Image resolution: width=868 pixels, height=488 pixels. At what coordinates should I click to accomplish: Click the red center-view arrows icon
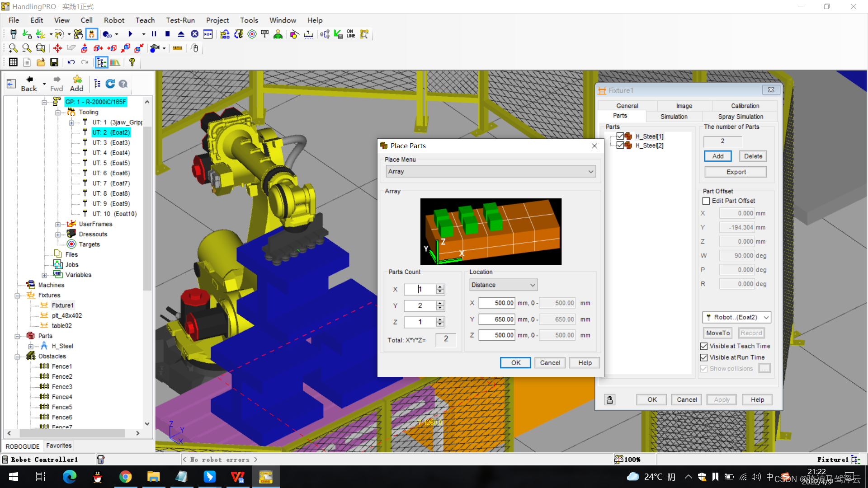pyautogui.click(x=57, y=48)
